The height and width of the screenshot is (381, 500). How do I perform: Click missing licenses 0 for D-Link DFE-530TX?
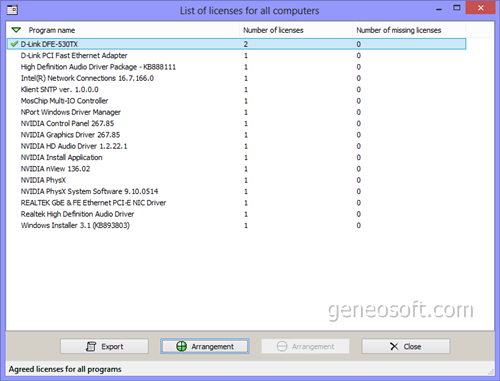pos(359,44)
